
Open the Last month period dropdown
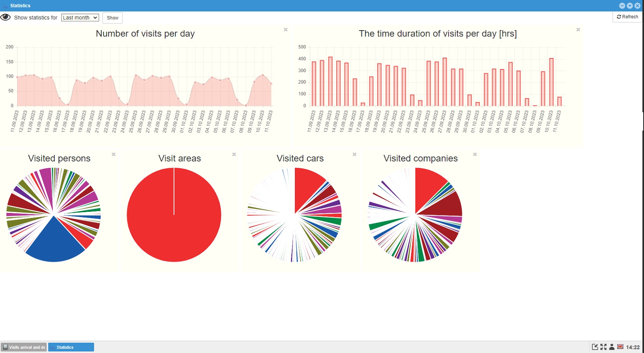point(80,18)
